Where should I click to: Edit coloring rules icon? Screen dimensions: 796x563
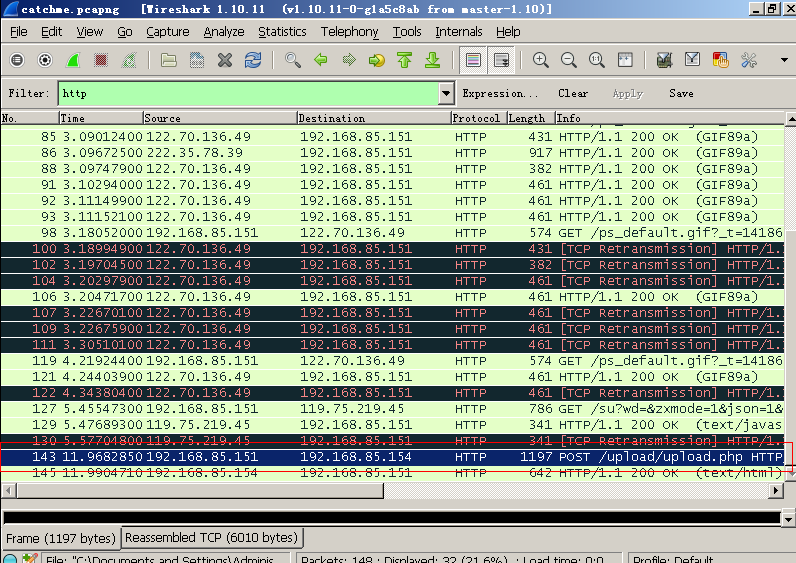(x=720, y=60)
